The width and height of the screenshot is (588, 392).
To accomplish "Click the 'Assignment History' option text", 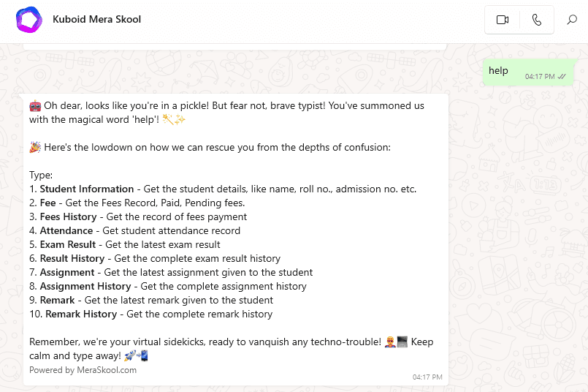I will click(85, 286).
